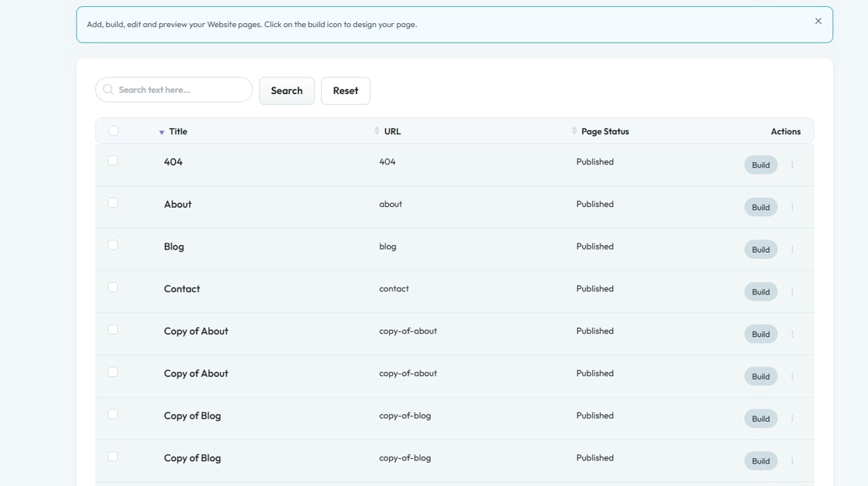
Task: Sort the table by the Title column arrow
Action: 161,133
